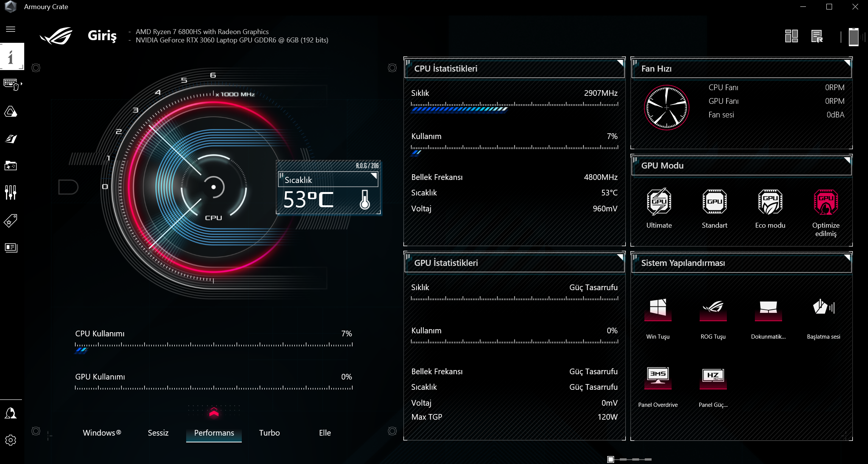
Task: Click the Armoury Crate app title icon
Action: [x=10, y=7]
